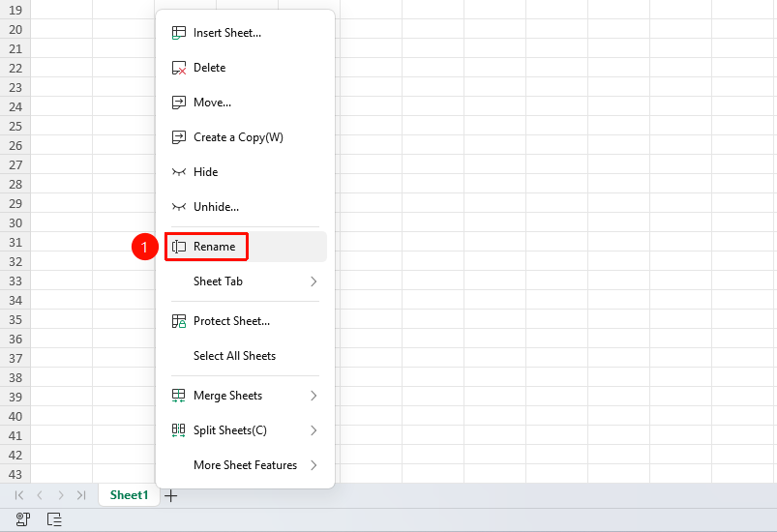Click the status bar document list icon
This screenshot has height=532, width=777.
pyautogui.click(x=54, y=519)
